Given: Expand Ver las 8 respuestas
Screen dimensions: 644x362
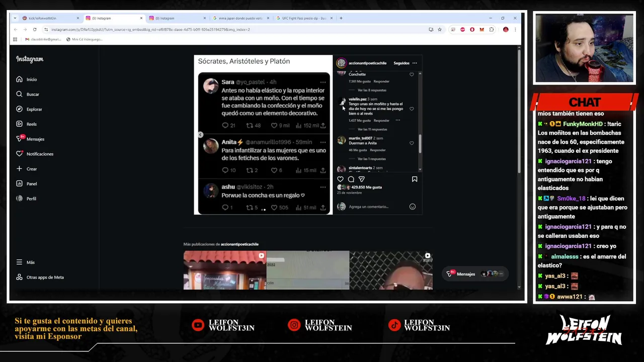Looking at the screenshot, I should (372, 90).
